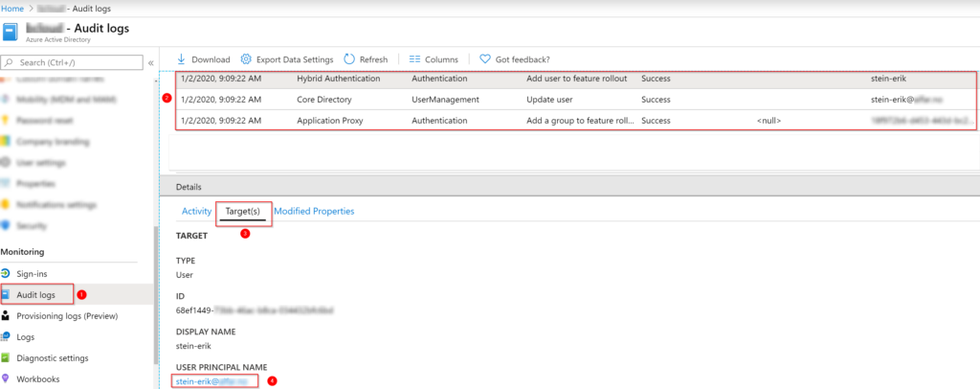980x389 pixels.
Task: Select the Provisioning logs (Preview) icon
Action: pyautogui.click(x=8, y=315)
